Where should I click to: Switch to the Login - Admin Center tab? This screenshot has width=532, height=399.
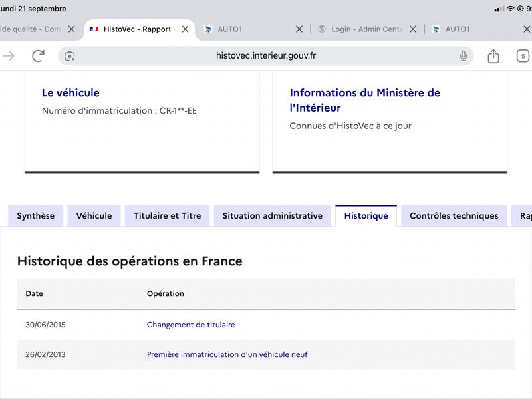pyautogui.click(x=361, y=29)
